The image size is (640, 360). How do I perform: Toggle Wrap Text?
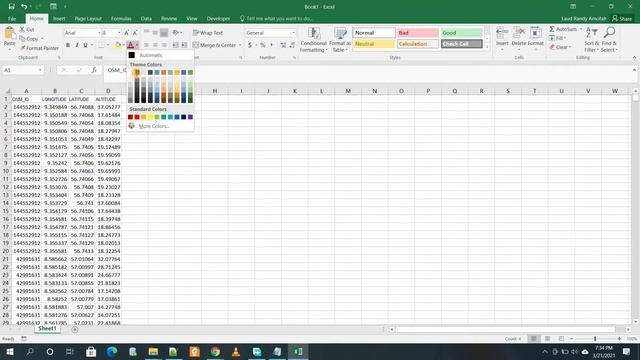point(207,33)
